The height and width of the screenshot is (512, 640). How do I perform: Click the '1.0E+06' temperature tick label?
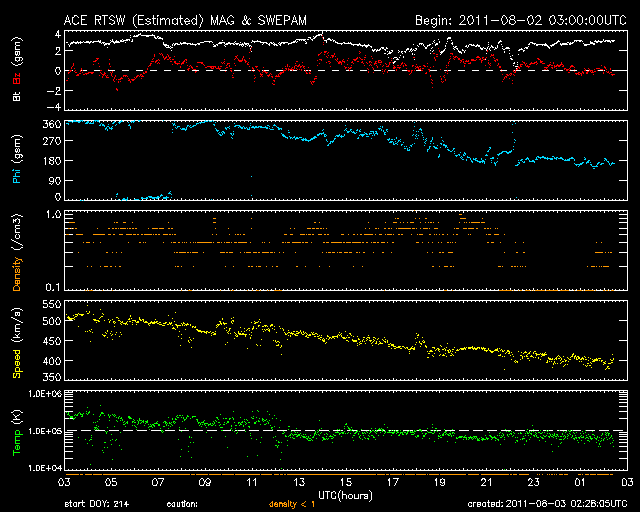point(45,394)
